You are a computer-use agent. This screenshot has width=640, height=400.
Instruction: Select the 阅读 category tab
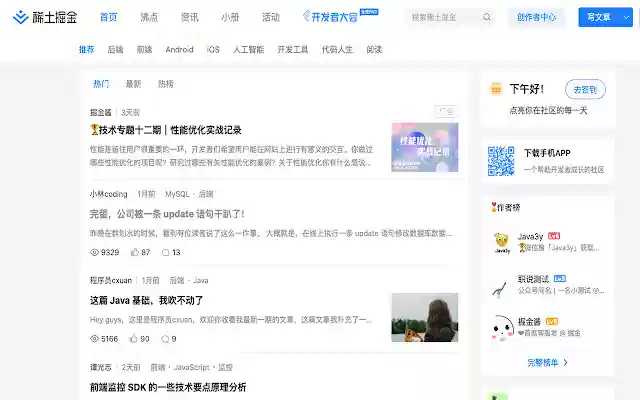[x=374, y=49]
